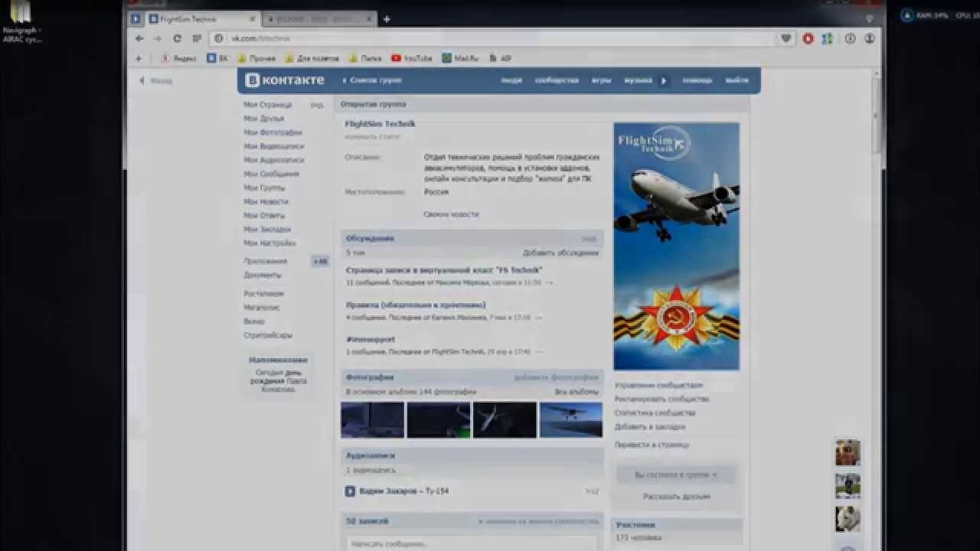Click the heart bookmark icon in address bar

786,38
